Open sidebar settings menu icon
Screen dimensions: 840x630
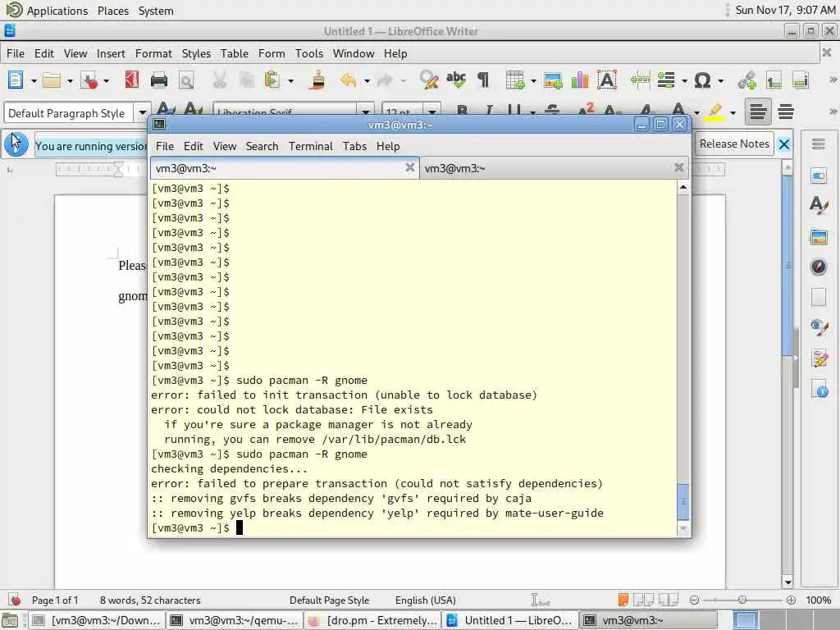(819, 144)
